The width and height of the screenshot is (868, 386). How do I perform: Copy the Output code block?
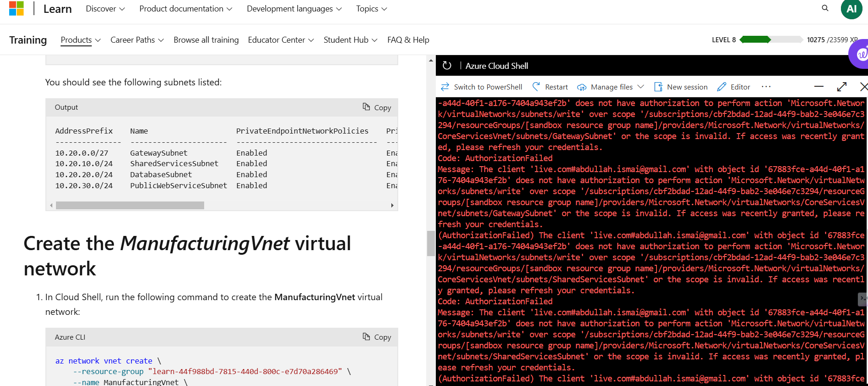coord(377,107)
